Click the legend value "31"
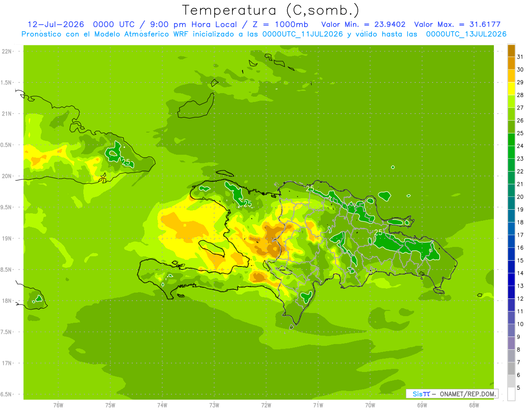 click(x=520, y=56)
